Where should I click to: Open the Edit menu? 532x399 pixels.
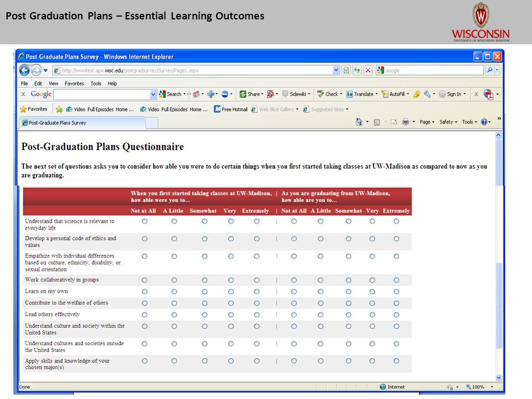[x=38, y=84]
